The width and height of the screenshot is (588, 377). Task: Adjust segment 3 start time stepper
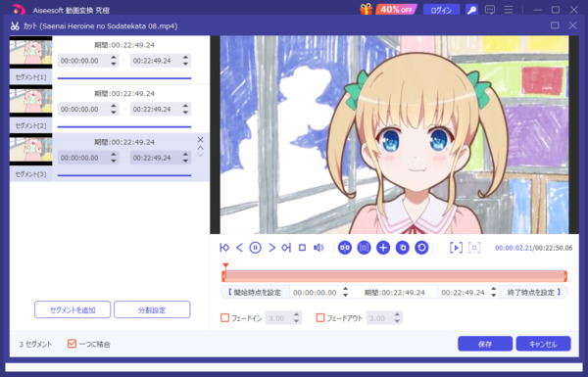point(114,158)
